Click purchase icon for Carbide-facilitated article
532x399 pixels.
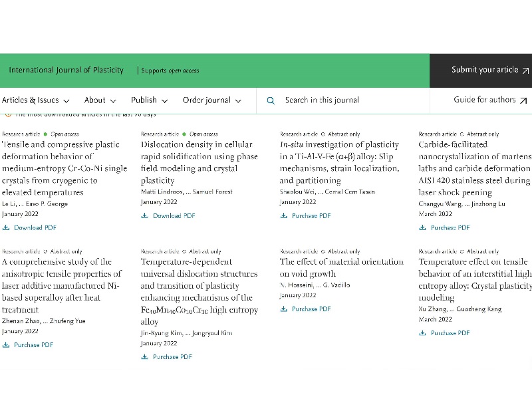[x=422, y=227]
